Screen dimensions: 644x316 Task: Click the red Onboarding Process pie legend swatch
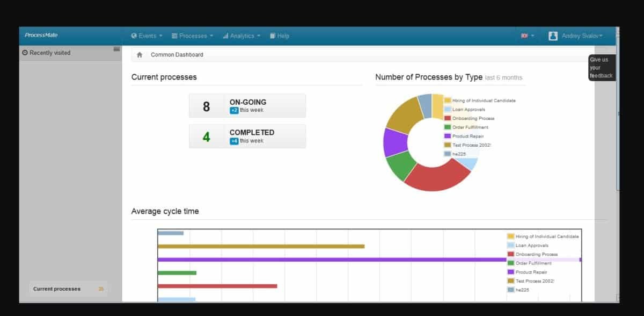pyautogui.click(x=448, y=118)
